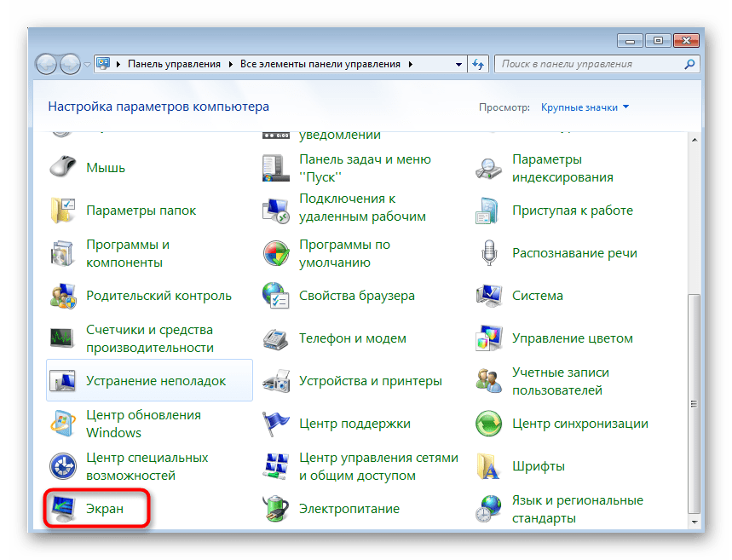Open the Система link
This screenshot has width=732, height=560.
537,296
